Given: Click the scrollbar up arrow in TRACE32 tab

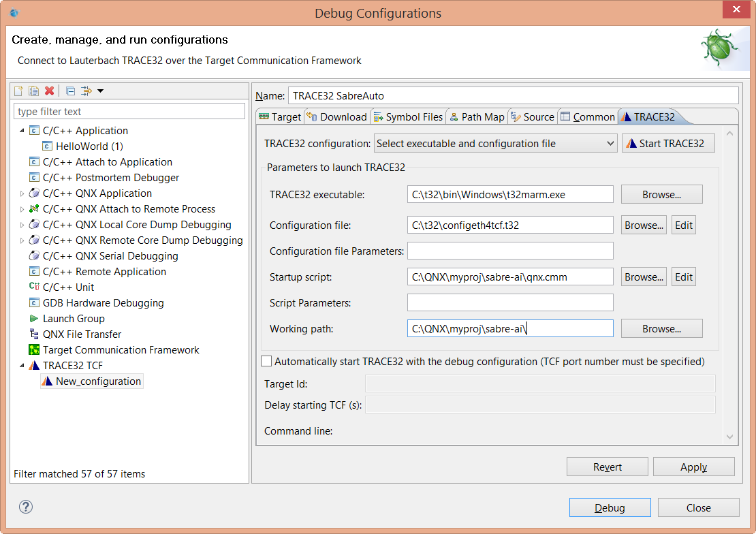Looking at the screenshot, I should click(x=729, y=133).
